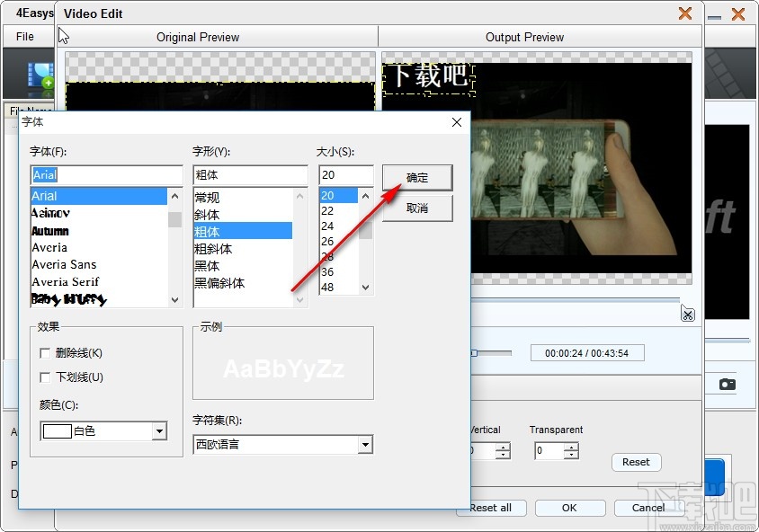The image size is (759, 532).
Task: Click the Reset all button
Action: click(491, 508)
